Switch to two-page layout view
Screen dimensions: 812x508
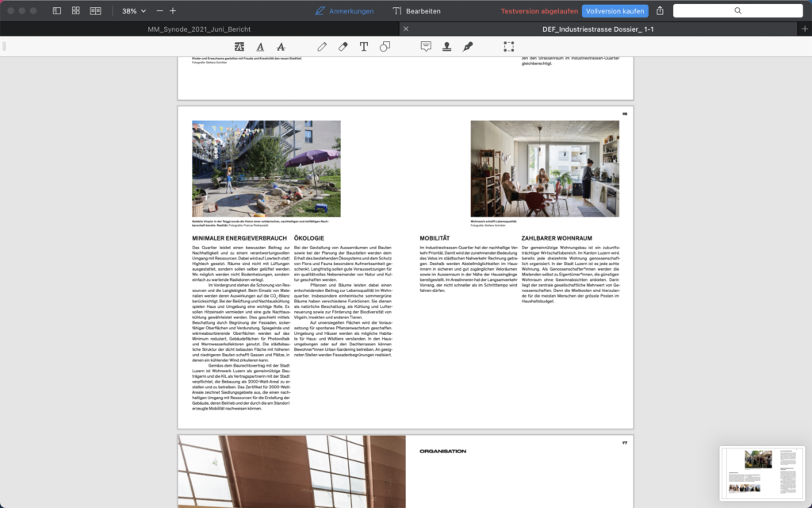95,11
